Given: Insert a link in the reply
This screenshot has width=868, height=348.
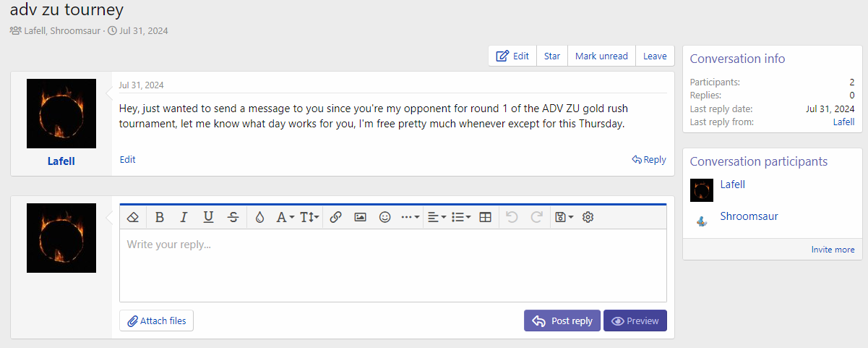Looking at the screenshot, I should [335, 217].
